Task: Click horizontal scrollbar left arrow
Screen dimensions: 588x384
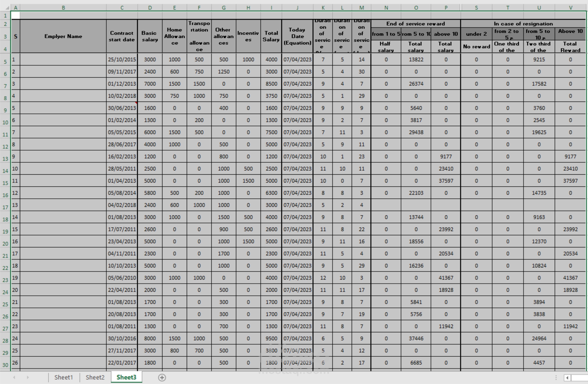Action: coord(567,378)
